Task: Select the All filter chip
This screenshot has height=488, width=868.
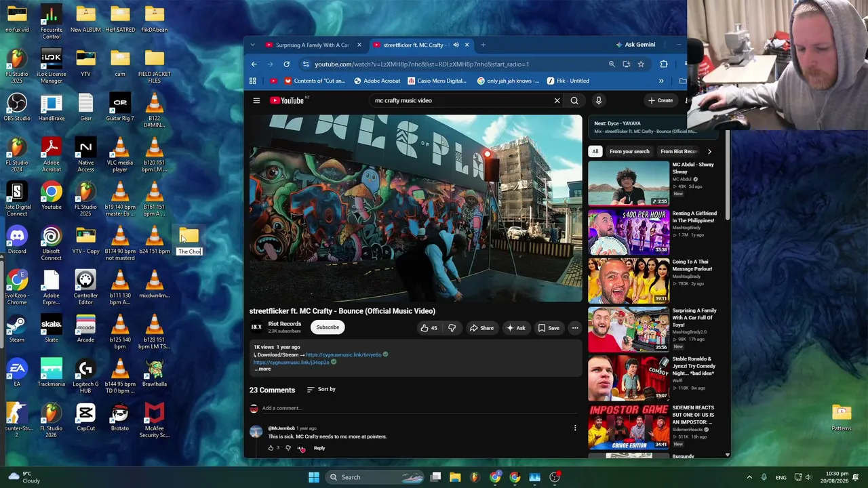Action: point(595,151)
